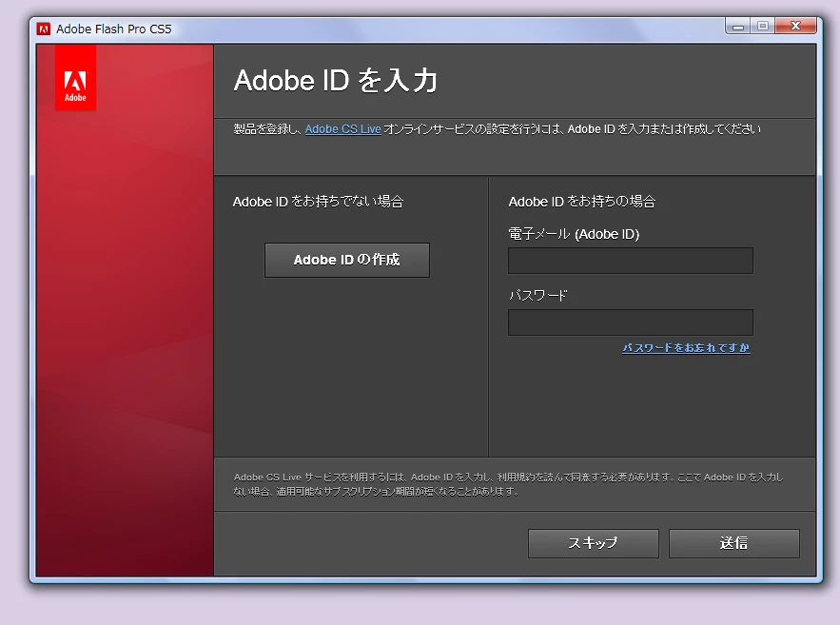
Task: Click the 送信 button
Action: click(x=733, y=543)
